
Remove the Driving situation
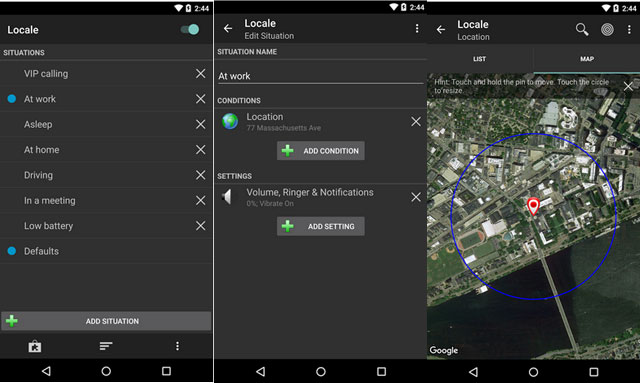click(x=200, y=175)
